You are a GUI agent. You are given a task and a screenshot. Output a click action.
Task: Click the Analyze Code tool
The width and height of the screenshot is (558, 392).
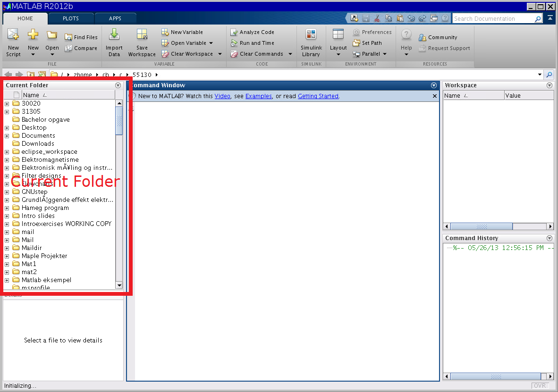252,32
